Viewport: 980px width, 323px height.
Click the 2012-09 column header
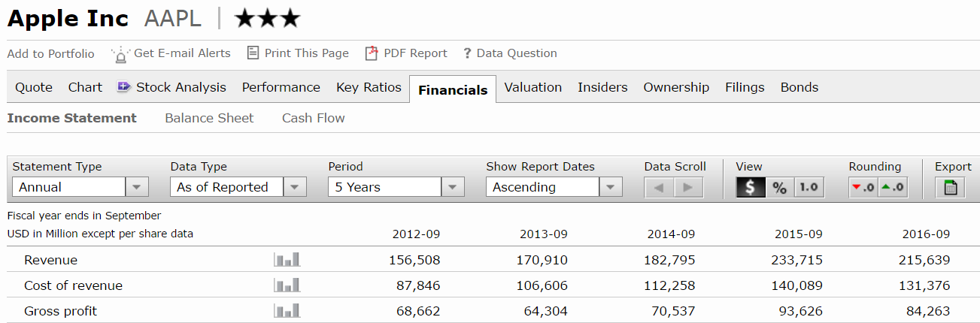pyautogui.click(x=416, y=234)
